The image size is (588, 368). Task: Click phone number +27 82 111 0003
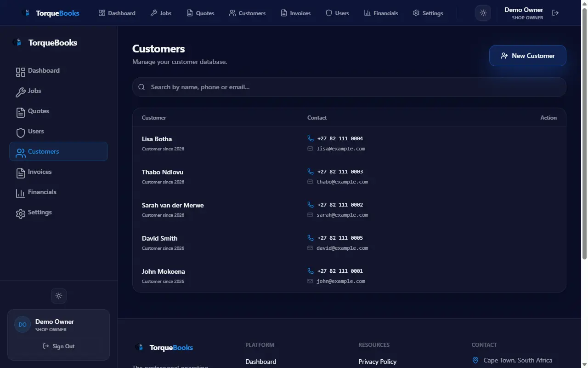point(340,172)
